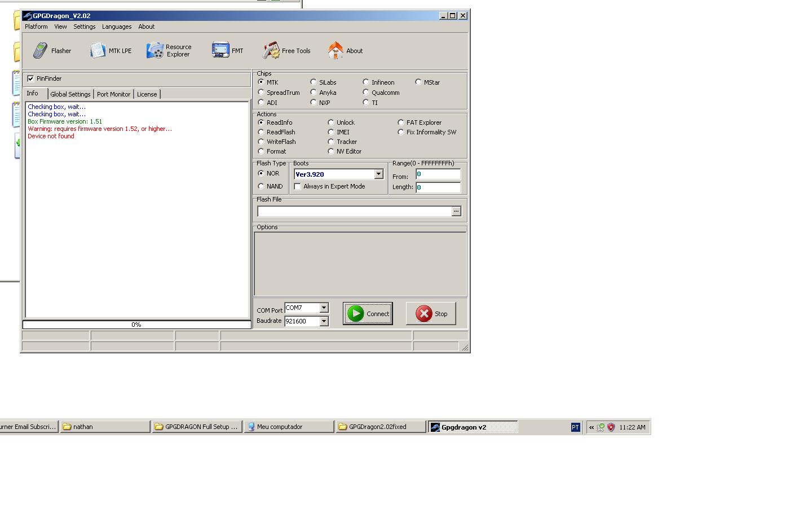
Task: Switch to the Global Settings tab
Action: coord(70,94)
